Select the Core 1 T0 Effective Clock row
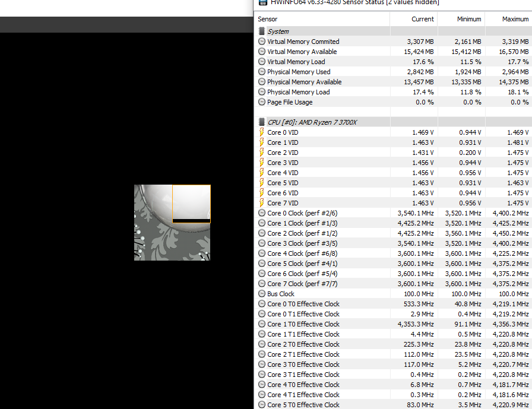The width and height of the screenshot is (532, 409). tap(392, 324)
